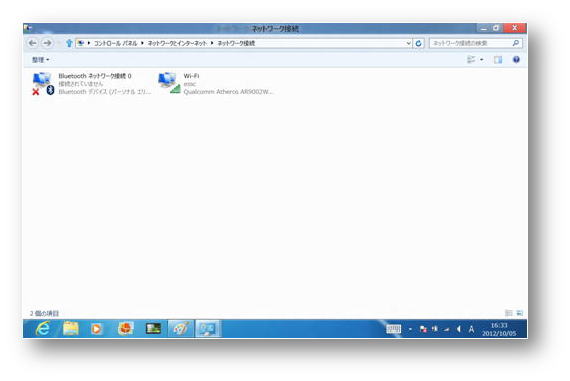
Task: Click the volume speaker tray icon
Action: (x=459, y=329)
